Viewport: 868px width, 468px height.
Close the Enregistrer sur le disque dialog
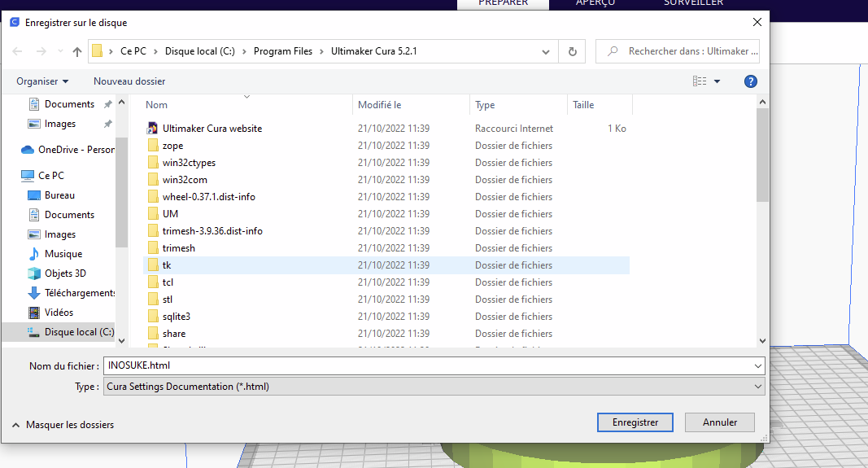pyautogui.click(x=757, y=22)
